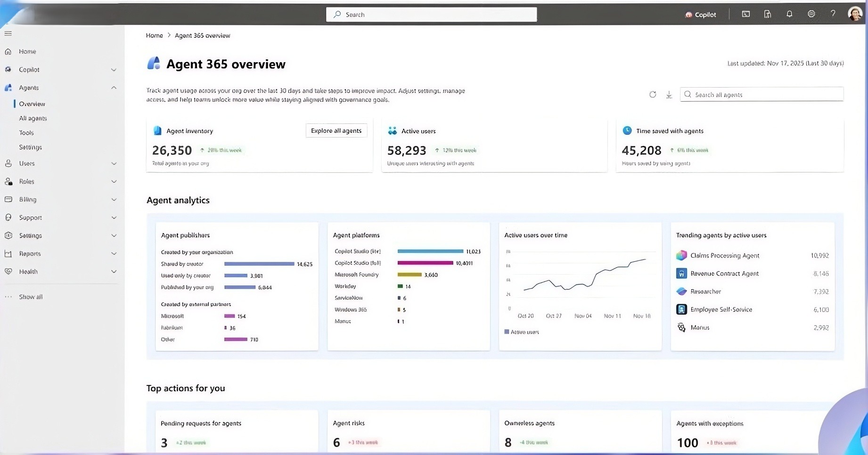Click Show all in sidebar

pos(31,297)
